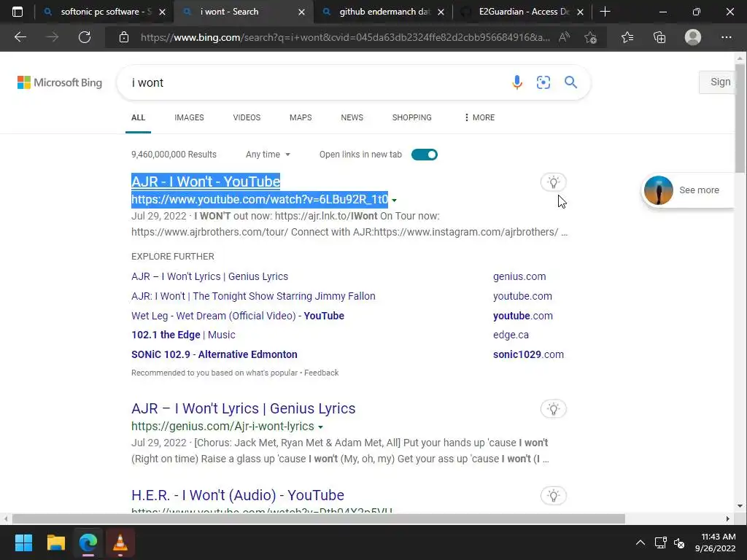Open AJR - I Won't - YouTube result
This screenshot has height=560, width=747.
(206, 182)
